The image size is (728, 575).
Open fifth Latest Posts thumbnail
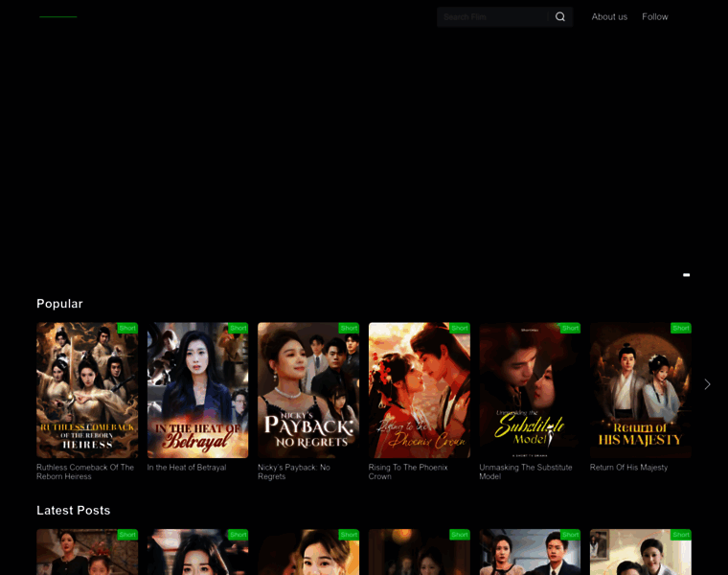(530, 552)
